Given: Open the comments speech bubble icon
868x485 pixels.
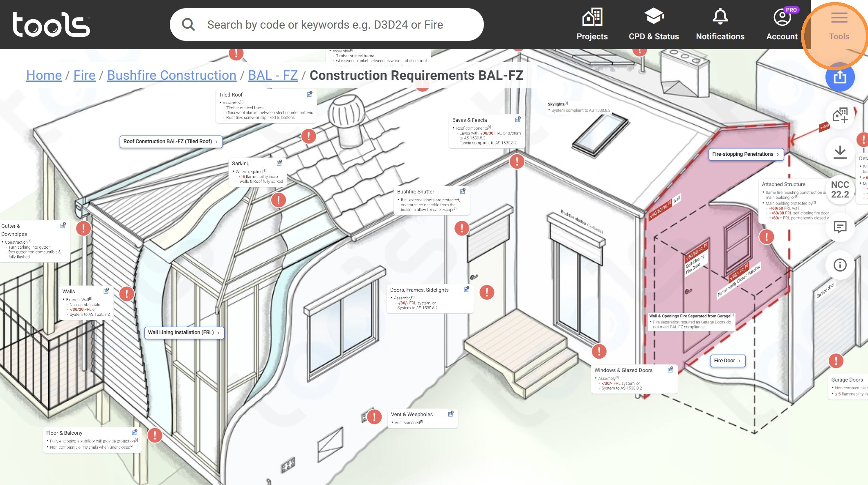Looking at the screenshot, I should pyautogui.click(x=840, y=227).
